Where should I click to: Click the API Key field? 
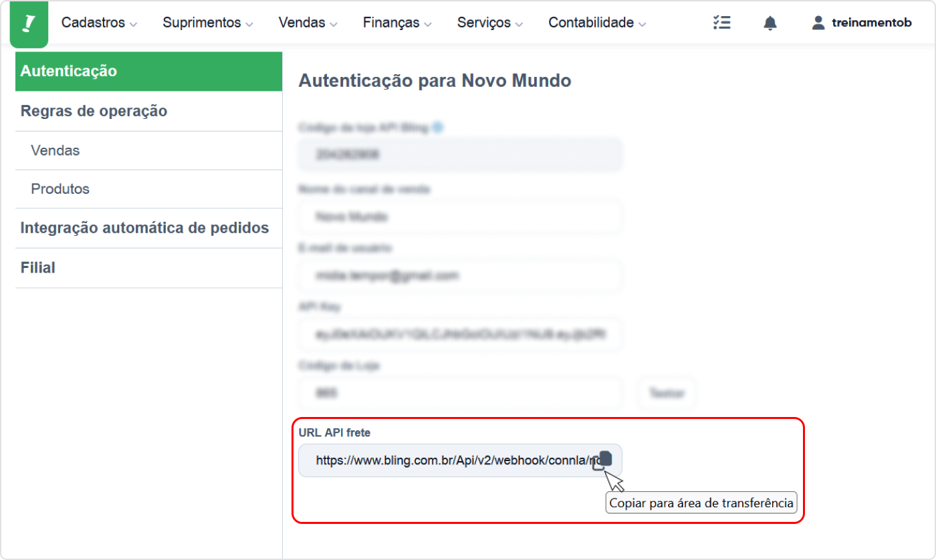[460, 335]
